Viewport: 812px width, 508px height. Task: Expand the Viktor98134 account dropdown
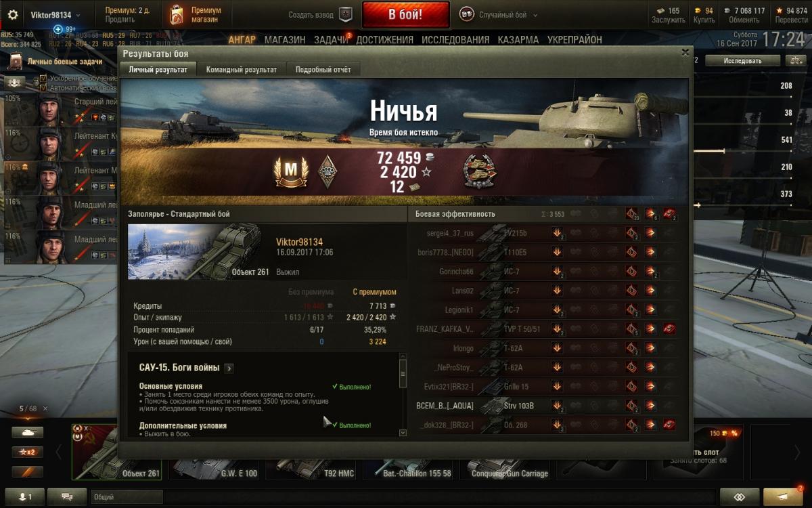pos(78,16)
